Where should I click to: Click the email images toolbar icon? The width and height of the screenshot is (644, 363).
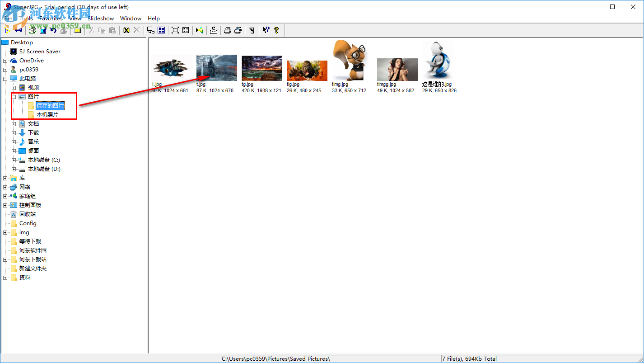tap(213, 30)
